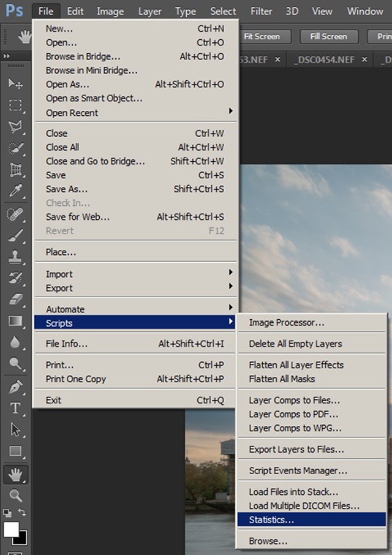Pick the Polygonal Lasso tool

15,126
